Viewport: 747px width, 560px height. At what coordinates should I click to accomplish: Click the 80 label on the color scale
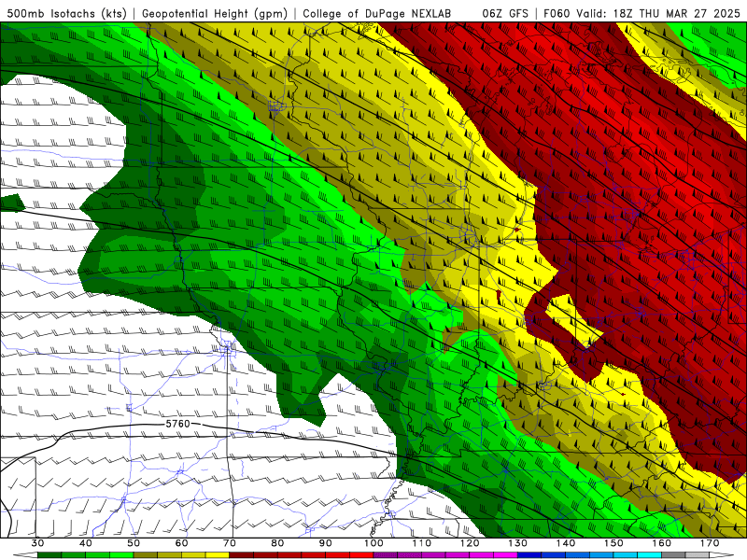pyautogui.click(x=277, y=543)
